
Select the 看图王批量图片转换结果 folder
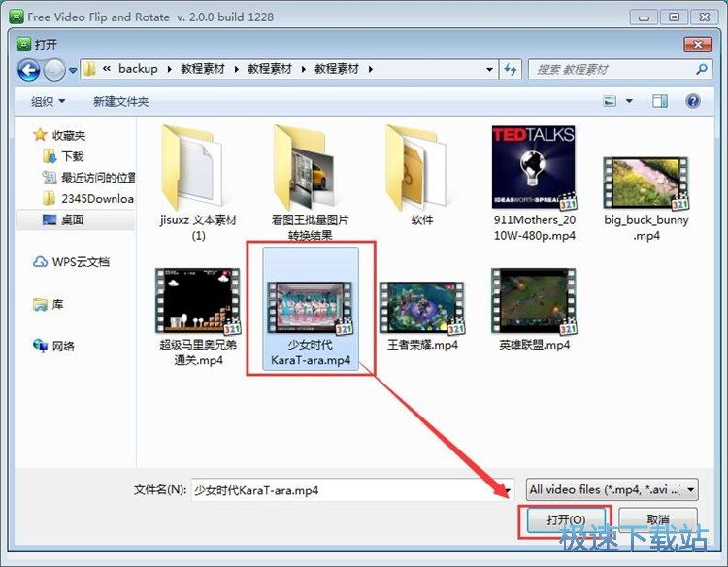tap(311, 182)
